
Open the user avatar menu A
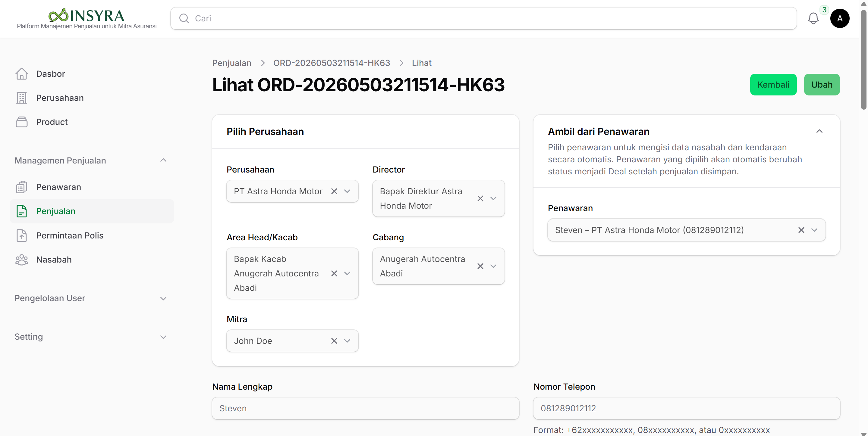point(840,18)
